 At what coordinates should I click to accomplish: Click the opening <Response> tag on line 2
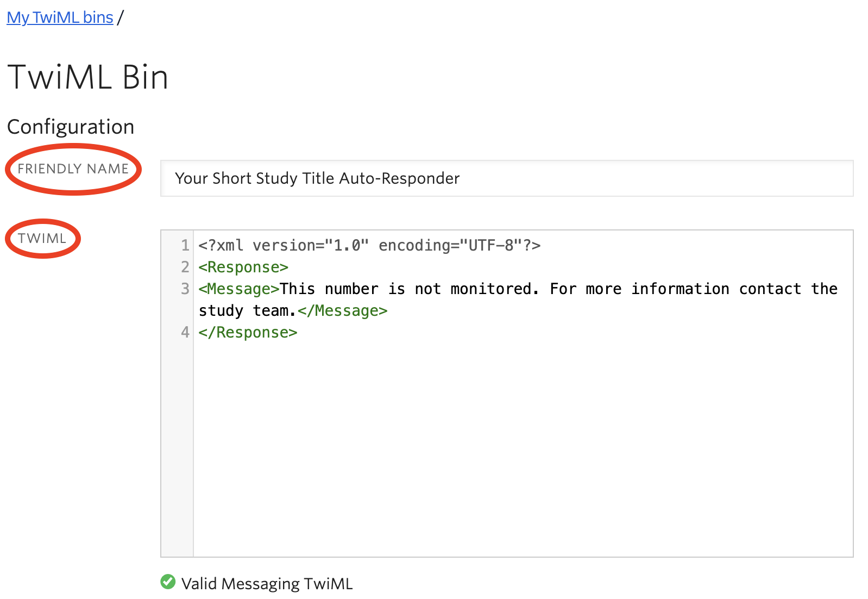coord(243,267)
